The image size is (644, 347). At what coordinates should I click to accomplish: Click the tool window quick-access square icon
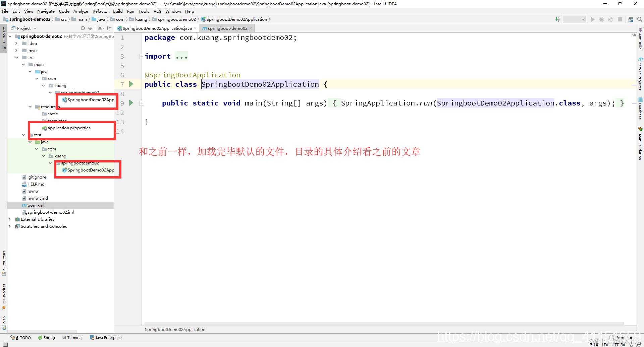5,344
